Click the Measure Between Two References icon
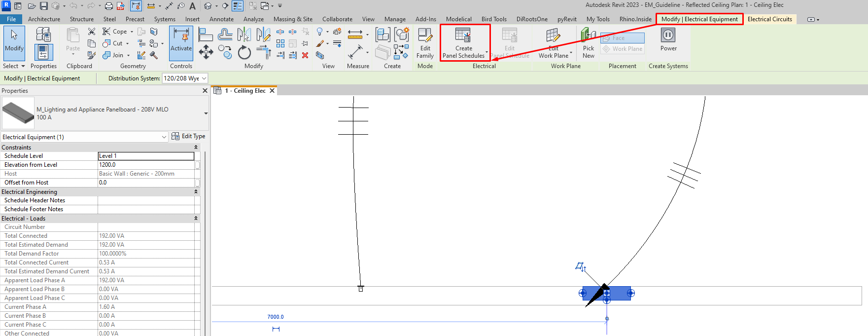The image size is (868, 336). [355, 52]
